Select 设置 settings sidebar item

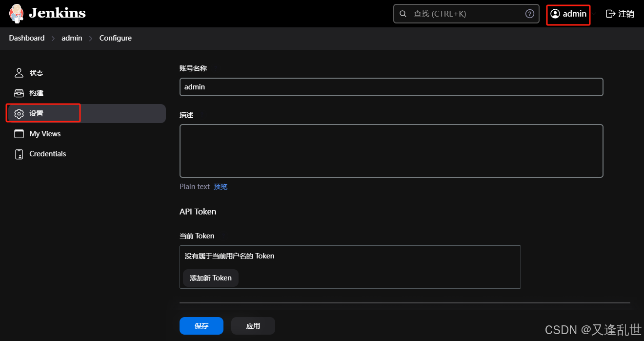click(86, 113)
